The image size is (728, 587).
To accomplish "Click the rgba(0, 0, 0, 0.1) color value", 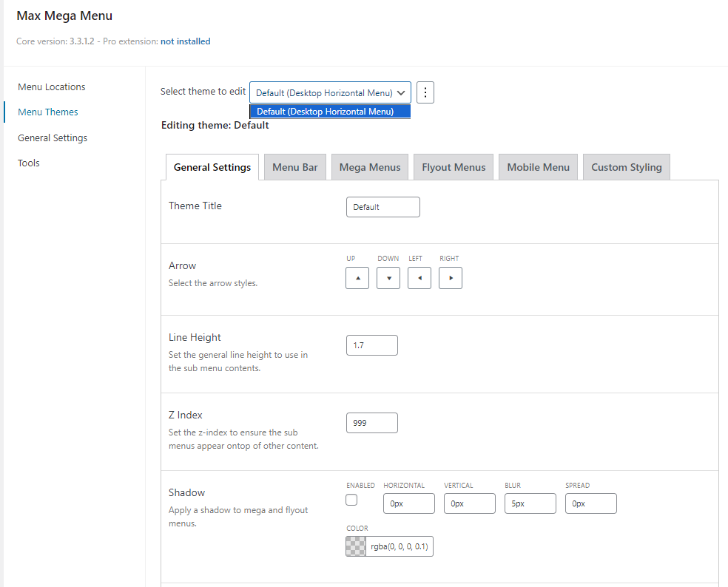I will pos(400,546).
